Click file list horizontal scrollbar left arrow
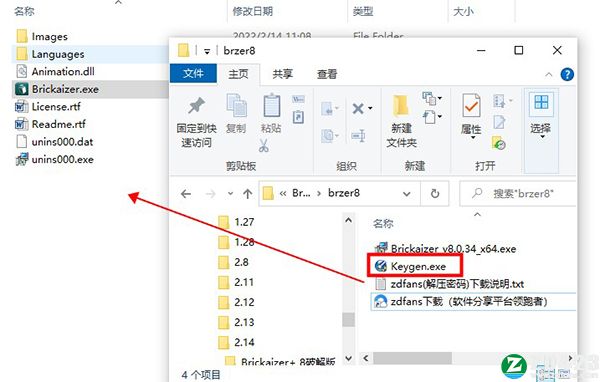Image resolution: width=600 pixels, height=382 pixels. coord(366,359)
